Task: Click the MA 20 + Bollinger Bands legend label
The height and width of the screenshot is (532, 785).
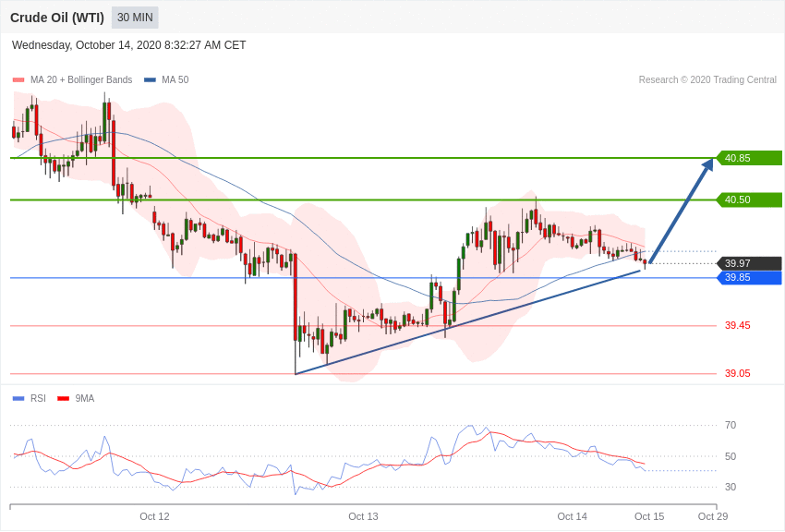Action: point(81,79)
